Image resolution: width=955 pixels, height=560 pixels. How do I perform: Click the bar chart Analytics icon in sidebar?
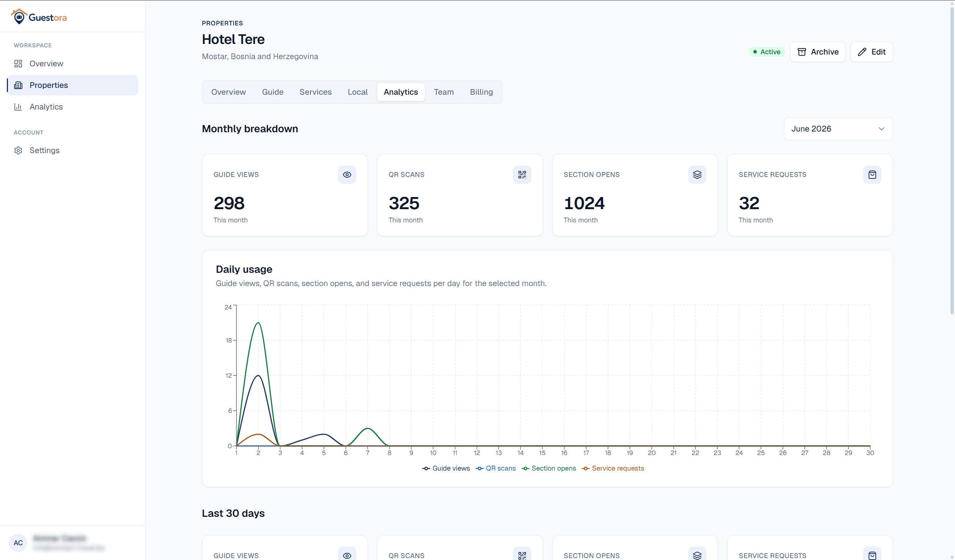tap(18, 107)
